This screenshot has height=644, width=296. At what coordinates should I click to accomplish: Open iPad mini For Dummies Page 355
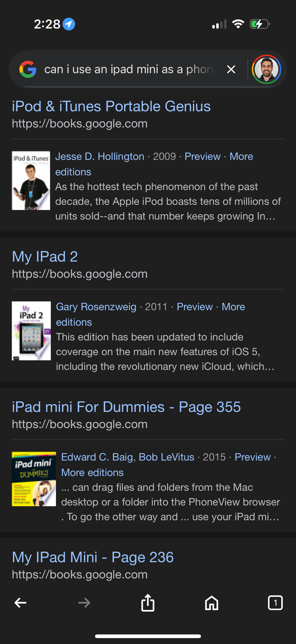pos(126,406)
